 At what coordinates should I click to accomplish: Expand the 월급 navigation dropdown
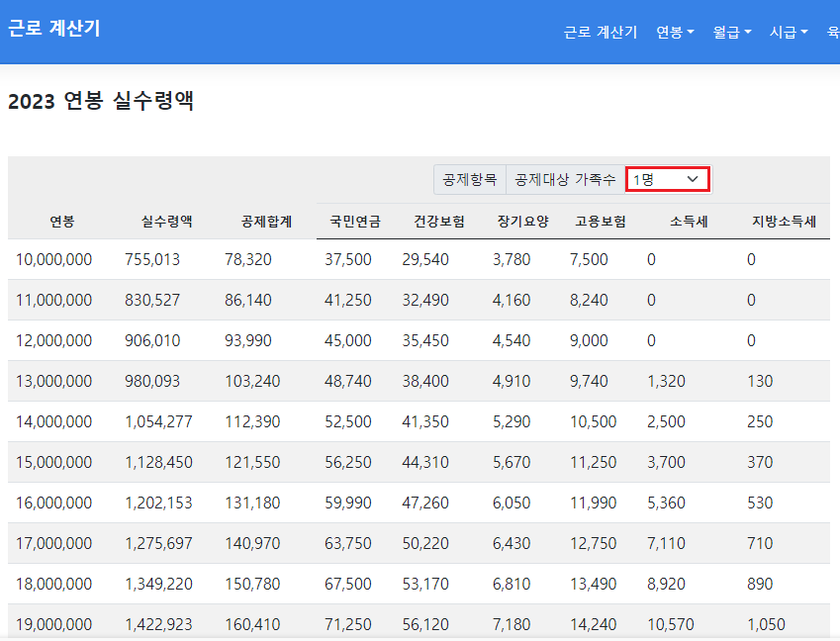(x=731, y=31)
